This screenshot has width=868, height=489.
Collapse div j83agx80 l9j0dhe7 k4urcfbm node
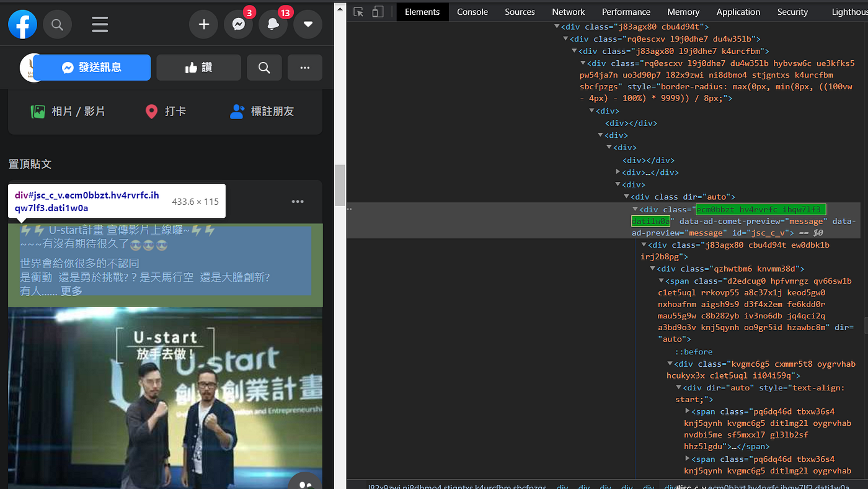click(x=574, y=51)
